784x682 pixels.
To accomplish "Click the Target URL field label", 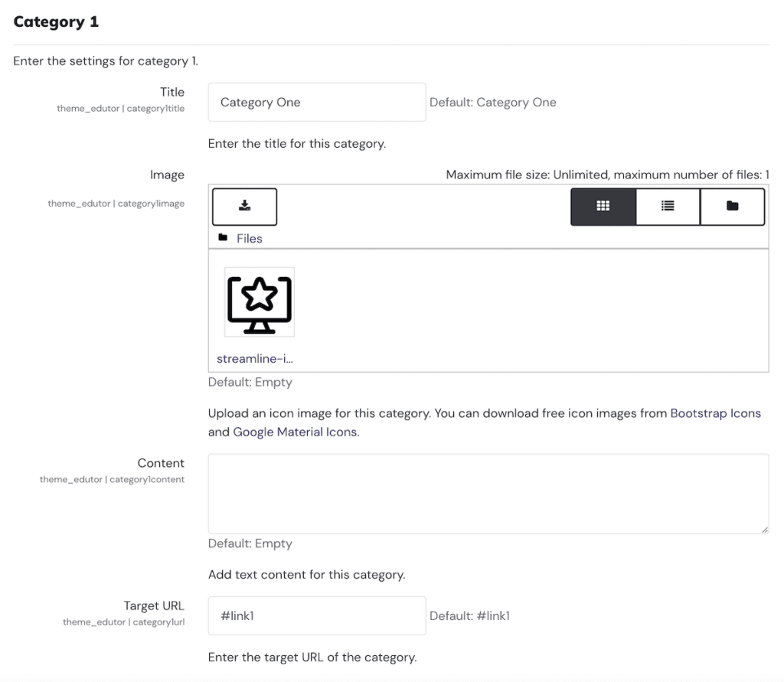I will (x=154, y=606).
